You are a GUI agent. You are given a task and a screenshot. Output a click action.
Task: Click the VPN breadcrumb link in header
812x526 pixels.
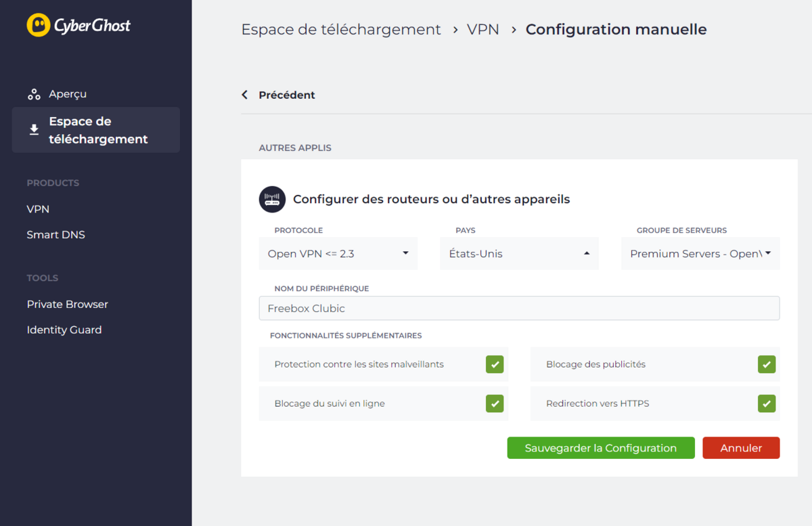[x=483, y=30]
